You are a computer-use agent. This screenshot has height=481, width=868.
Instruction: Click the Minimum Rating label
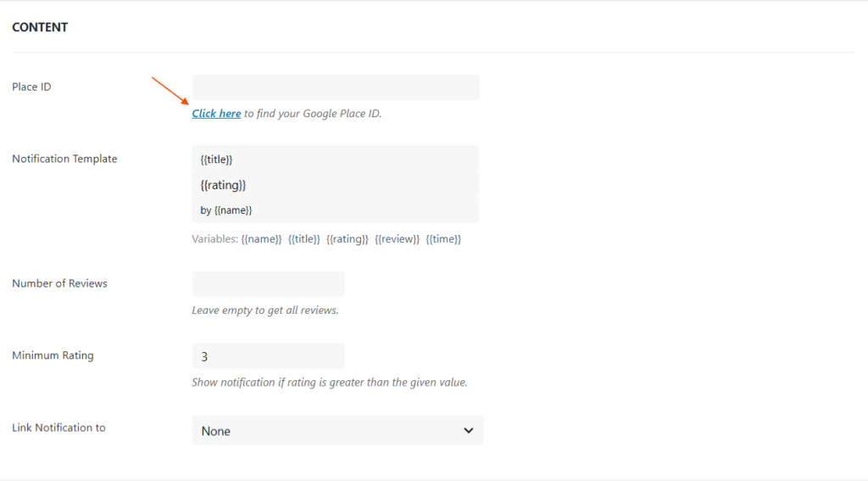pyautogui.click(x=53, y=355)
